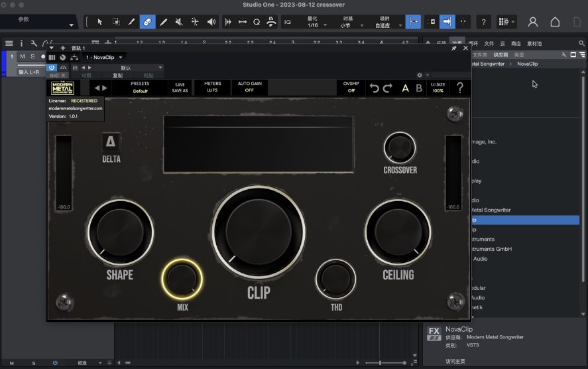This screenshot has height=369, width=588.
Task: Open the 量化 1/16 quantize dropdown
Action: (x=316, y=22)
